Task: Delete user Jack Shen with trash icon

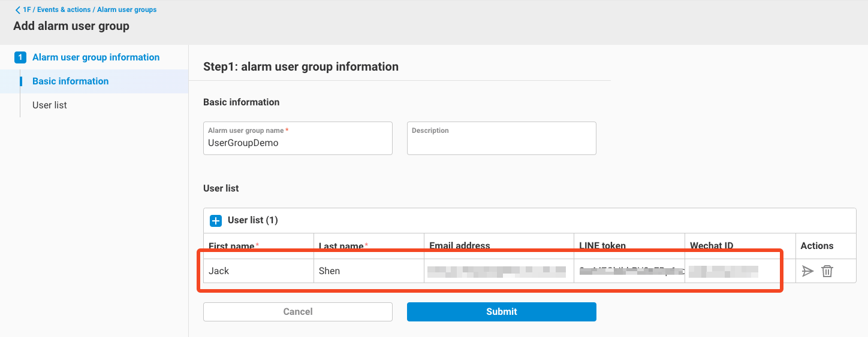Action: (x=827, y=271)
